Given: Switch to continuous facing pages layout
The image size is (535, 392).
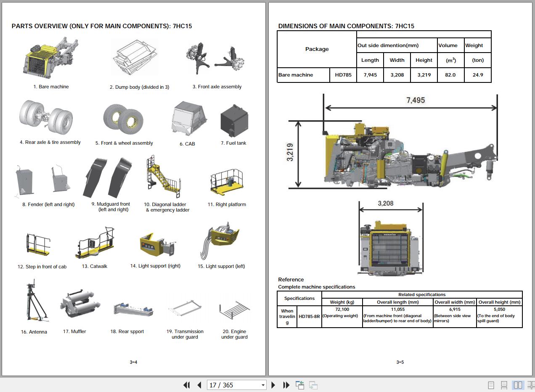Looking at the screenshot, I should [x=530, y=385].
